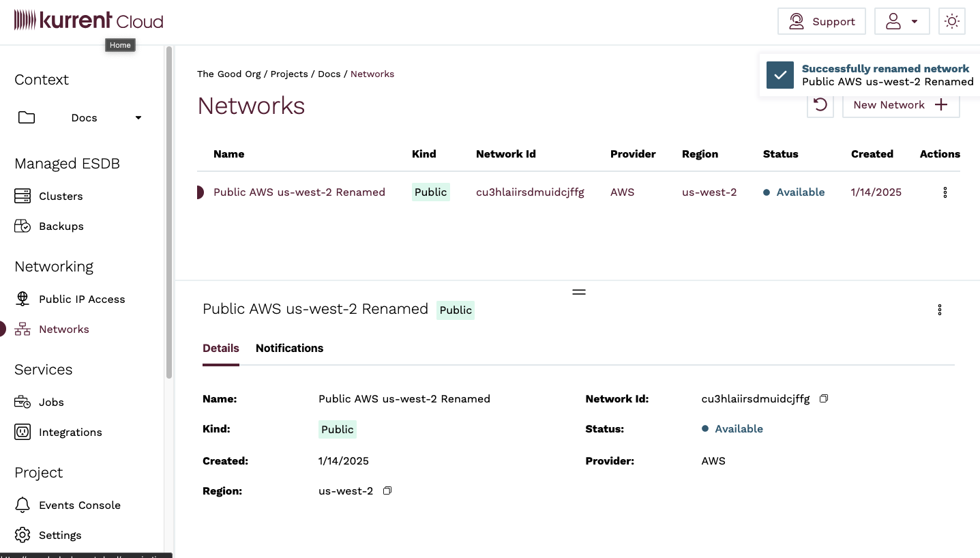Refresh the Networks list
This screenshot has height=558, width=980.
(x=820, y=104)
